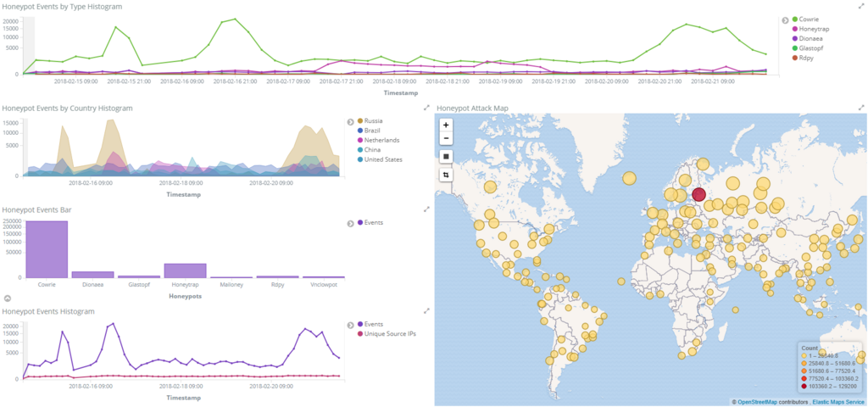The width and height of the screenshot is (868, 407).
Task: Click the up-arrow spy panel toggle below the Events Bar
Action: point(8,298)
